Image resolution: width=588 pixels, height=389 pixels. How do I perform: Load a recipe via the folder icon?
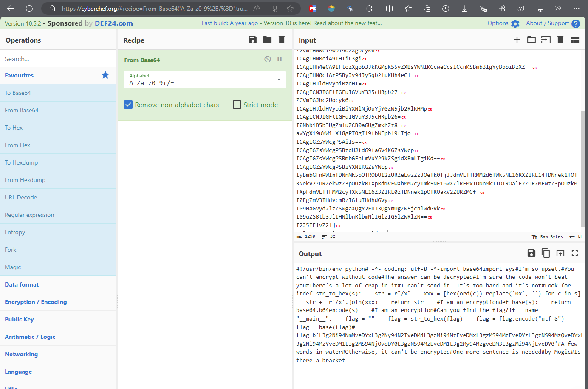(x=267, y=40)
